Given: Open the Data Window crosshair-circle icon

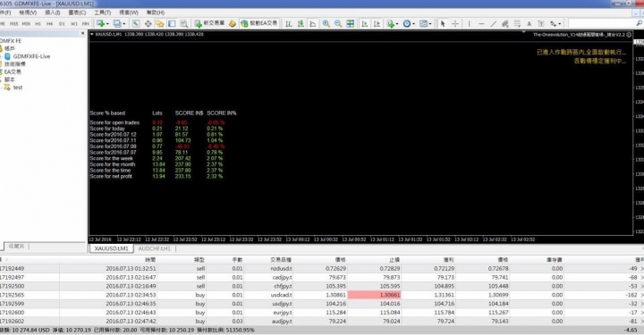Looking at the screenshot, I should tap(148, 24).
